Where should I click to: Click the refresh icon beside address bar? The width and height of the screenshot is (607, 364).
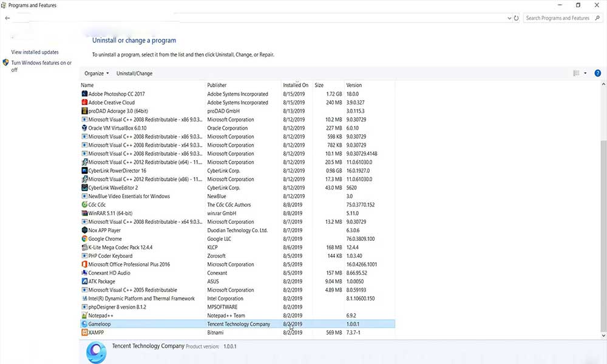click(x=516, y=18)
